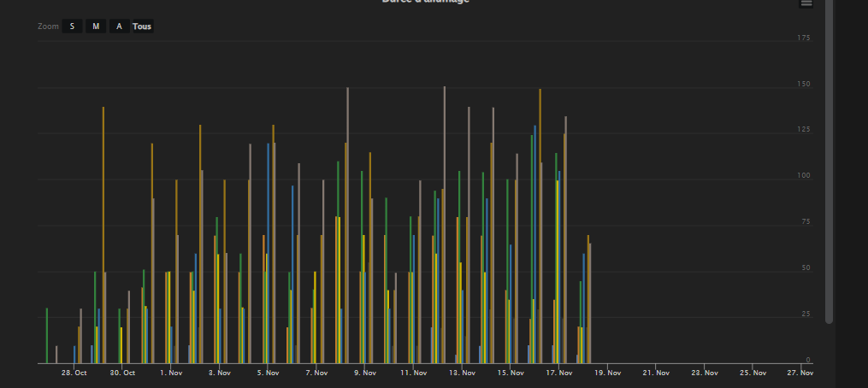Viewport: 868px width, 388px height.
Task: Click the 15. Nov axis label
Action: 511,373
